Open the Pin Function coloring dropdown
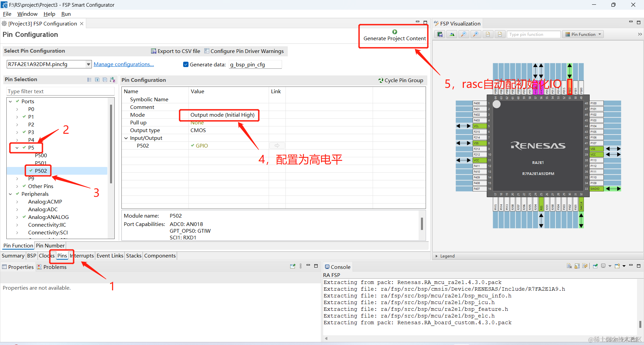Screen dimensions: 644x345 tap(600, 34)
